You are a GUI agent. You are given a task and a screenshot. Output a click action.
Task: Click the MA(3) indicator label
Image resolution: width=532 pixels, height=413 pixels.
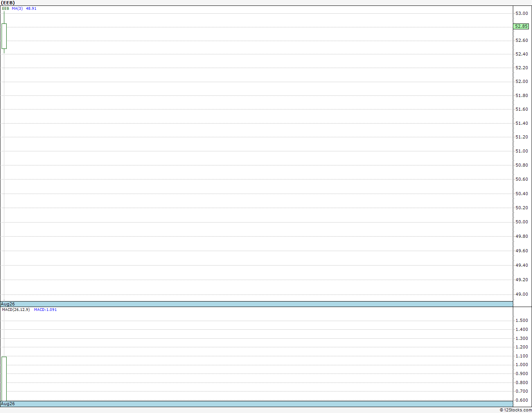[x=17, y=8]
